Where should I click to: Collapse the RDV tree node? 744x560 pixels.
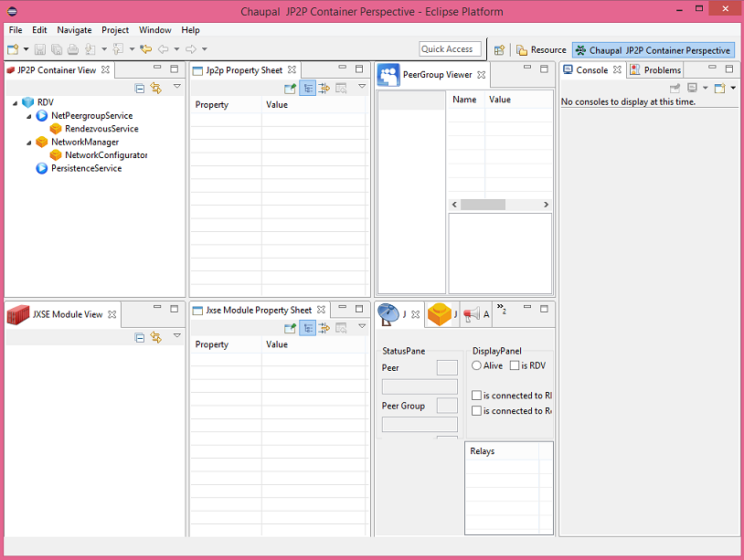[16, 103]
